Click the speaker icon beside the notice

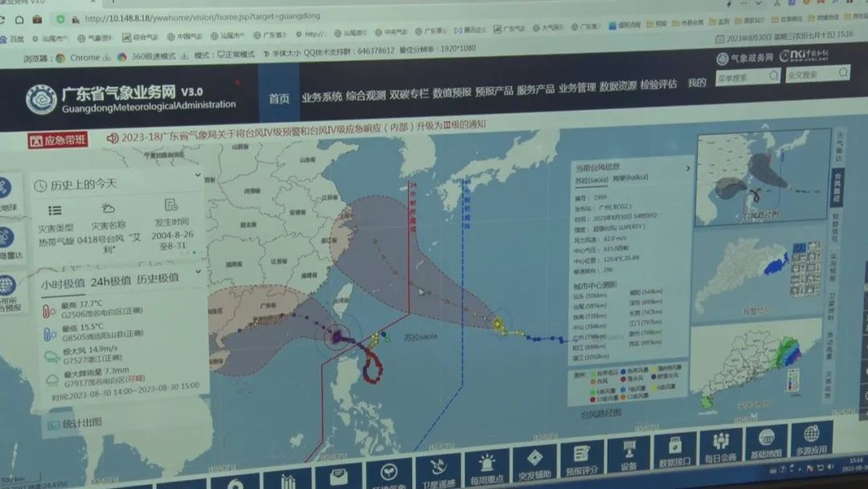click(x=113, y=138)
